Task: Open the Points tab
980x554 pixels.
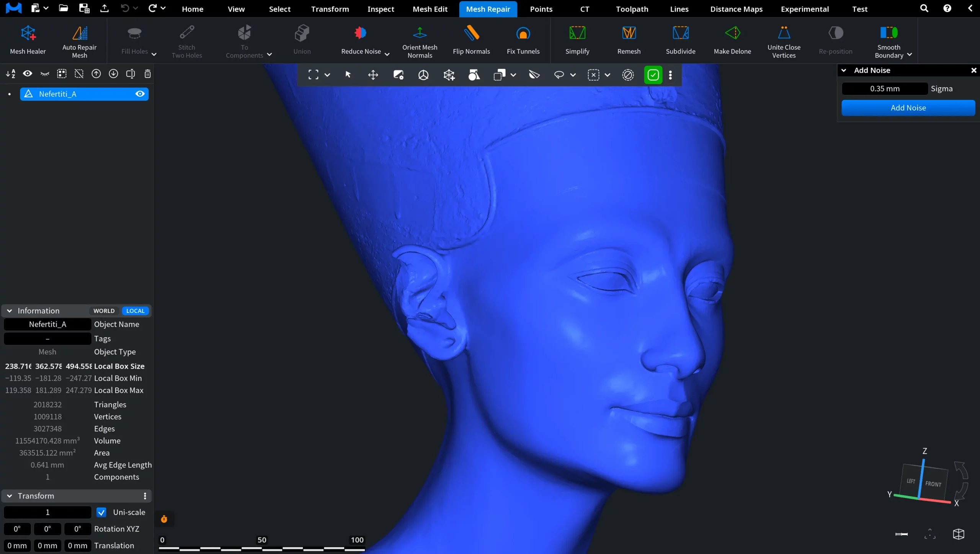Action: [x=541, y=9]
